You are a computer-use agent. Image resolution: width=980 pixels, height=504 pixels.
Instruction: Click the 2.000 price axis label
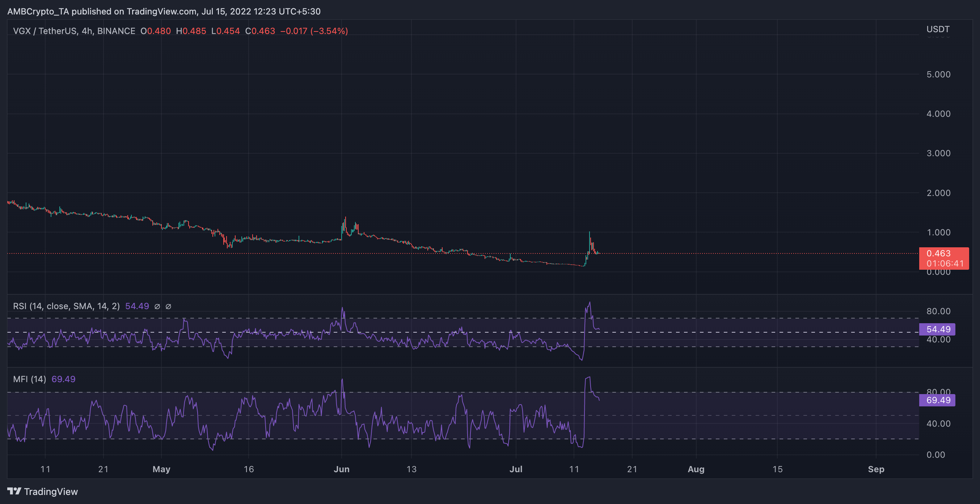[x=938, y=193]
